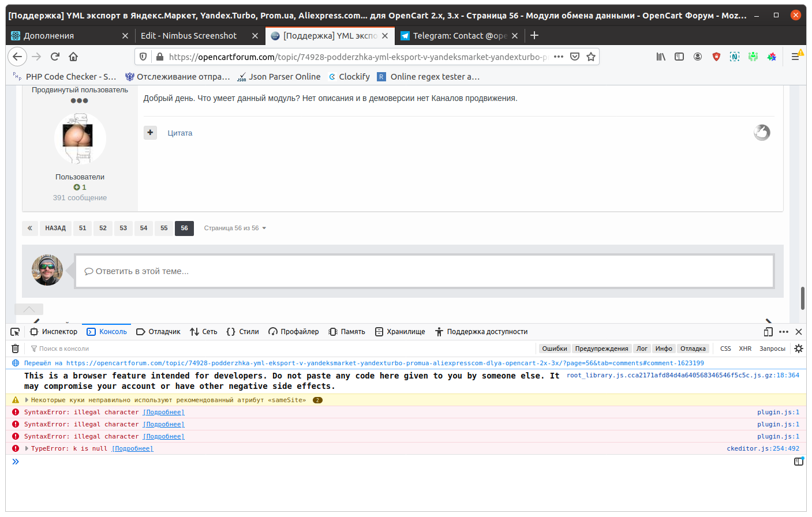Toggle the Предупреждения console filter

point(601,349)
